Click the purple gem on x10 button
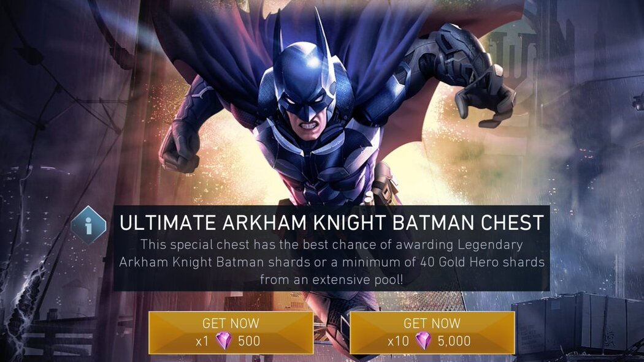 (x=423, y=341)
